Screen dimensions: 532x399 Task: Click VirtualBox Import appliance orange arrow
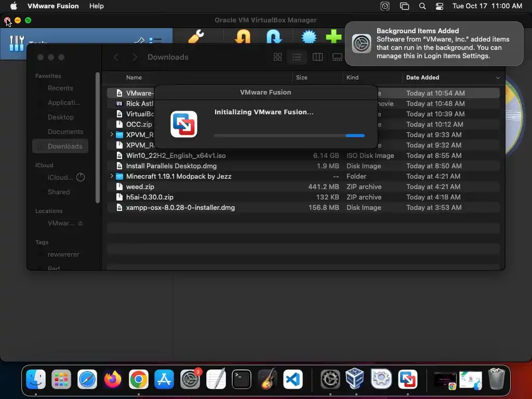[243, 36]
